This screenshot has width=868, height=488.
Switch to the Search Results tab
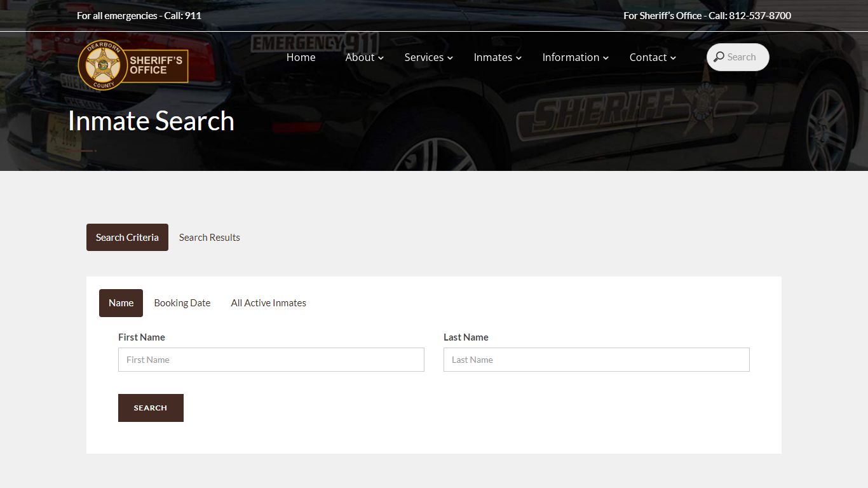(210, 237)
